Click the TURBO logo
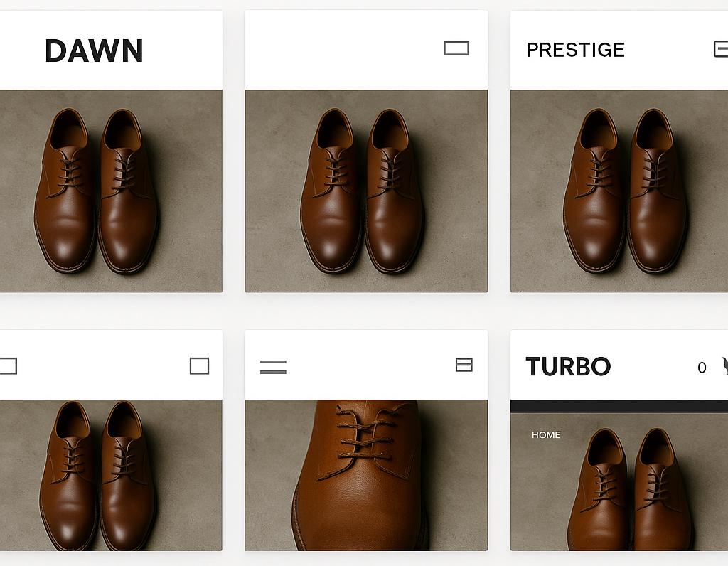The image size is (728, 566). (x=567, y=366)
